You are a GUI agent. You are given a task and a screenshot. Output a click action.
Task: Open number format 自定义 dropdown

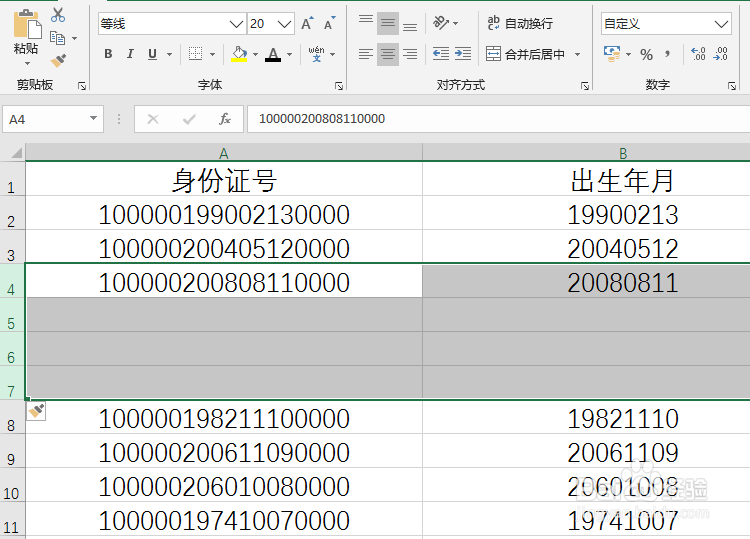pos(721,23)
